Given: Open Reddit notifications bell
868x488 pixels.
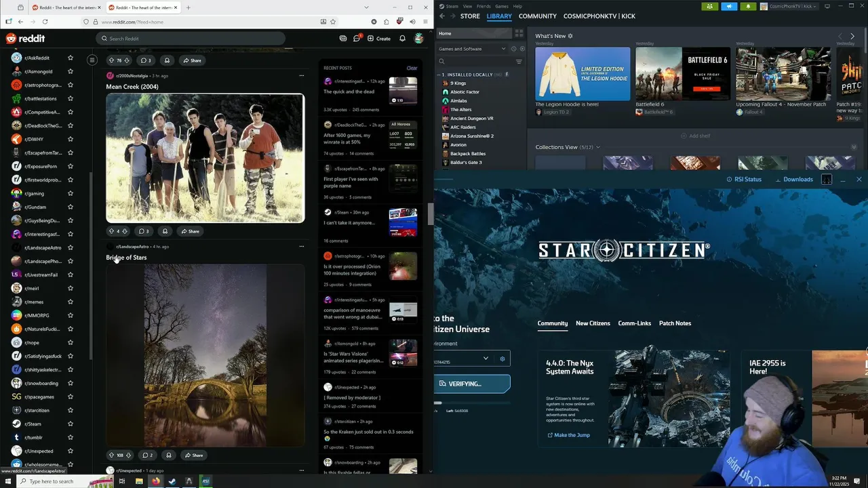Looking at the screenshot, I should pyautogui.click(x=402, y=39).
